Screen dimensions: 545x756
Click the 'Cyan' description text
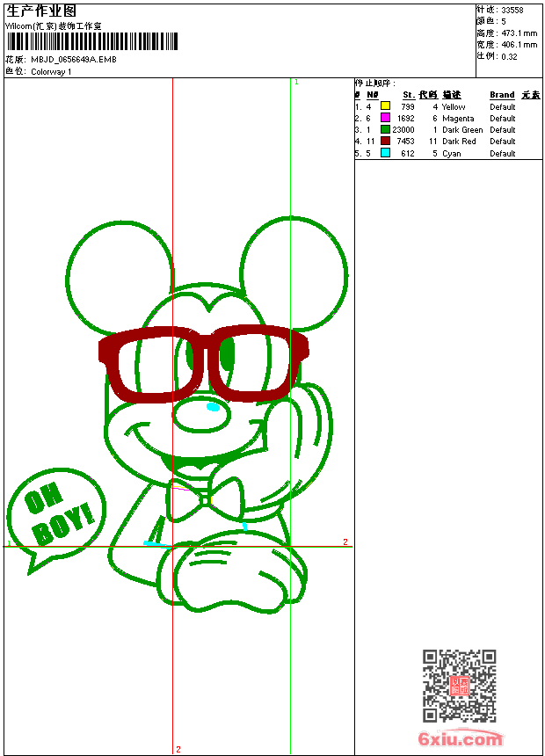pyautogui.click(x=452, y=154)
